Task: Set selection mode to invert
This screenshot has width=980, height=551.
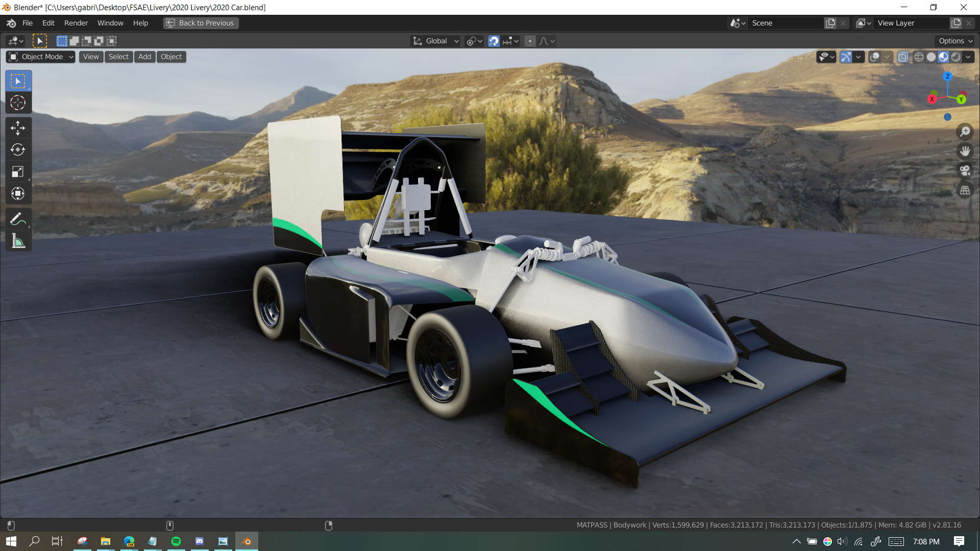Action: coord(99,41)
